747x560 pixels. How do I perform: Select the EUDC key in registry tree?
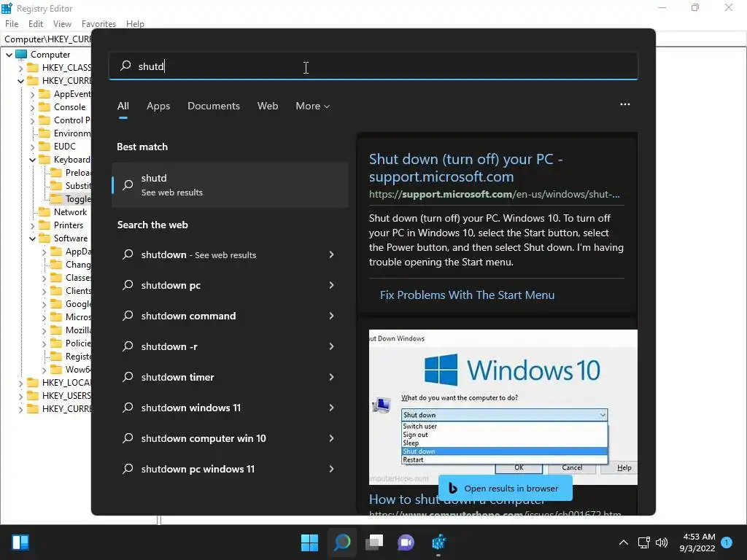pos(64,146)
